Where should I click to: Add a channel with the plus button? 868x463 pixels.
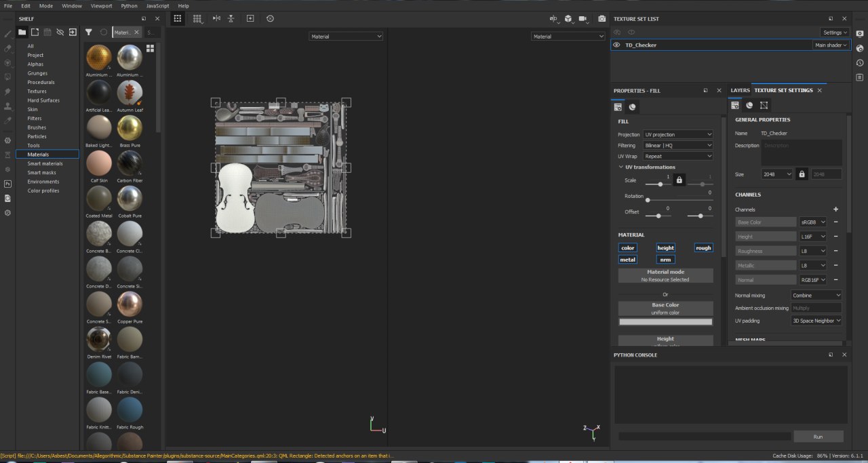pos(835,209)
